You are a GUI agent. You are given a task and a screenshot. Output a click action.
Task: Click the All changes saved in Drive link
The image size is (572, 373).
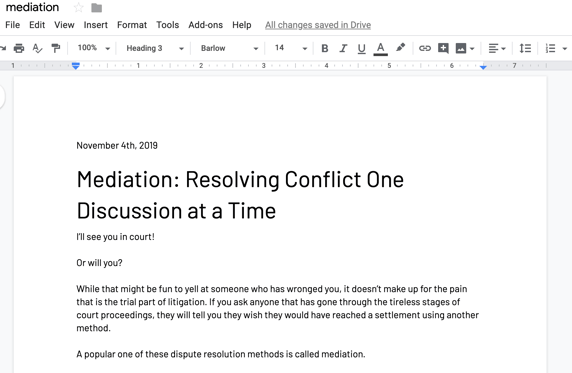[x=318, y=25]
